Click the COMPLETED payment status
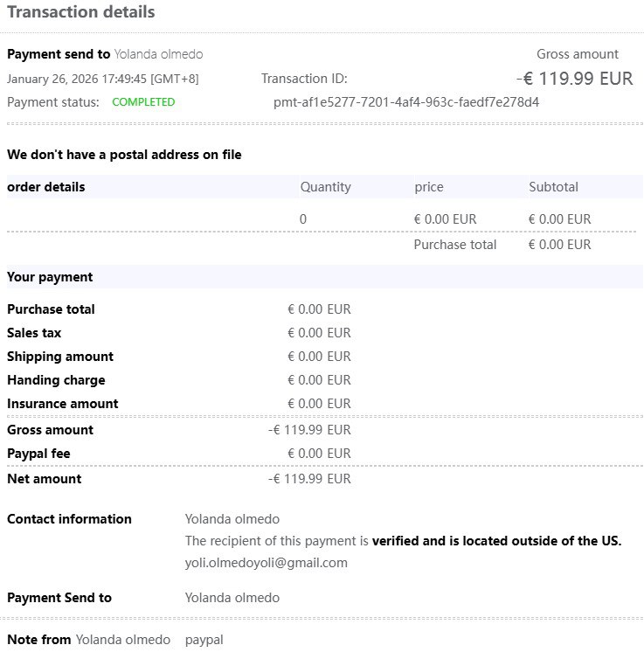The height and width of the screenshot is (652, 644). coord(143,102)
